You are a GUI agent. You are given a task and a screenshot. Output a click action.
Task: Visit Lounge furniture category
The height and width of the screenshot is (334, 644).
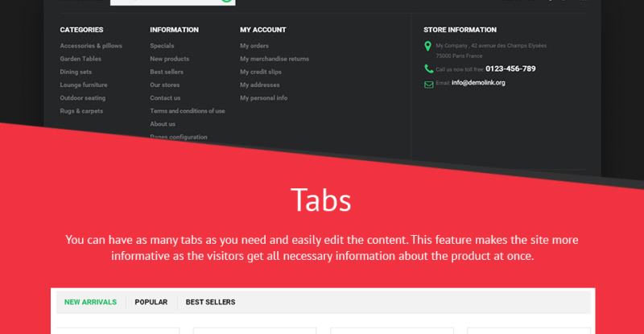84,85
